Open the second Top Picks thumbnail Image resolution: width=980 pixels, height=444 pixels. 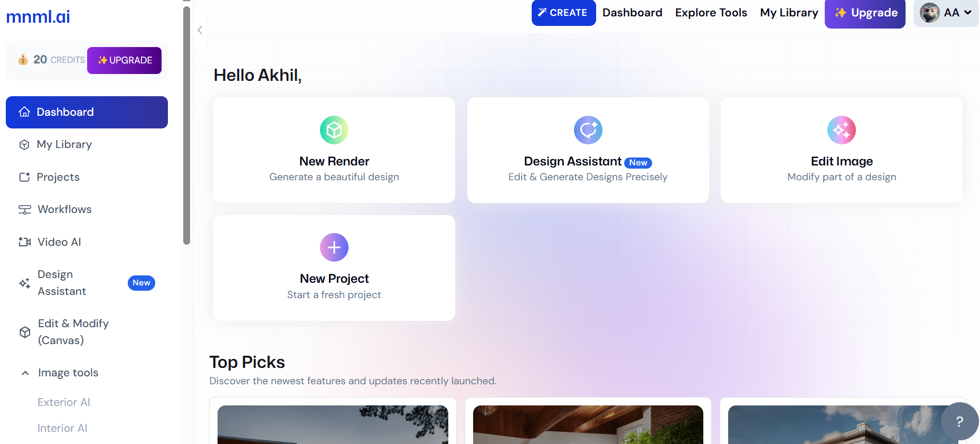tap(588, 424)
